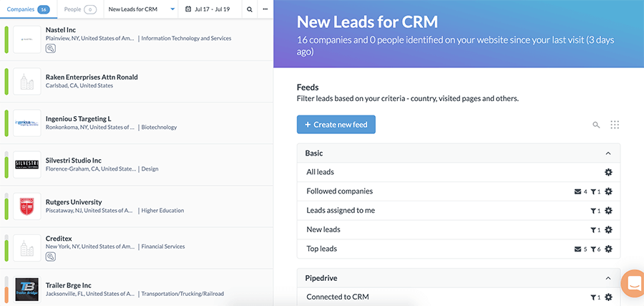Click the Nastel Inc logo thumbnail
644x306 pixels.
click(27, 39)
